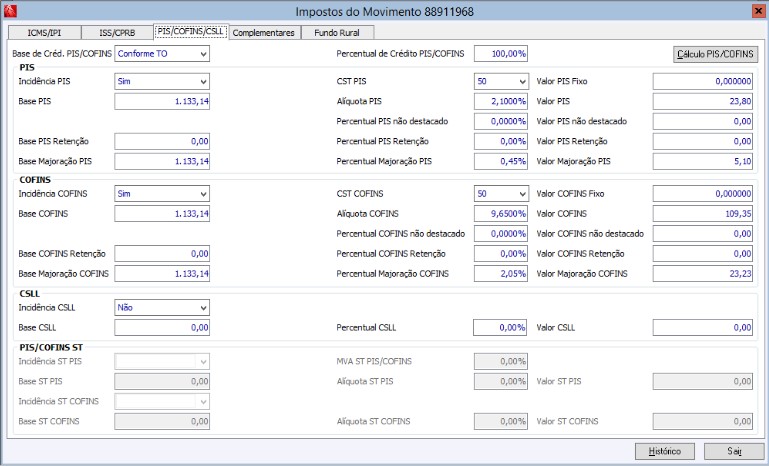Click the Percentual CSLL input field
This screenshot has width=769, height=466.
click(x=500, y=327)
